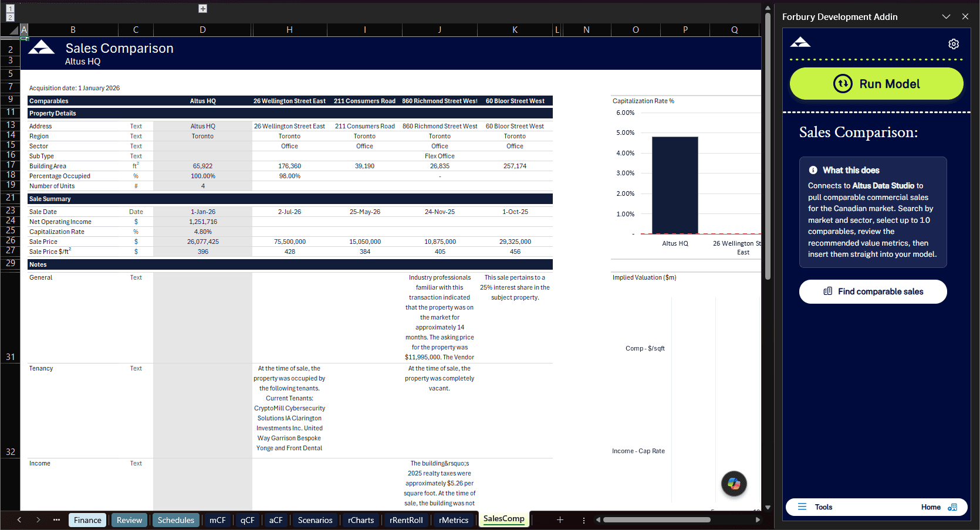This screenshot has width=980, height=530.
Task: Select column K header
Action: click(x=515, y=30)
